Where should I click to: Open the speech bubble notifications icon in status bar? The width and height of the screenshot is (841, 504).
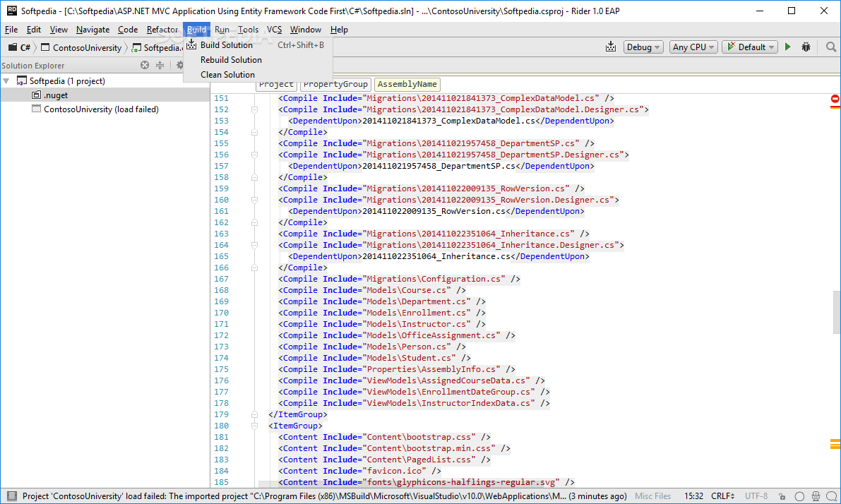831,496
